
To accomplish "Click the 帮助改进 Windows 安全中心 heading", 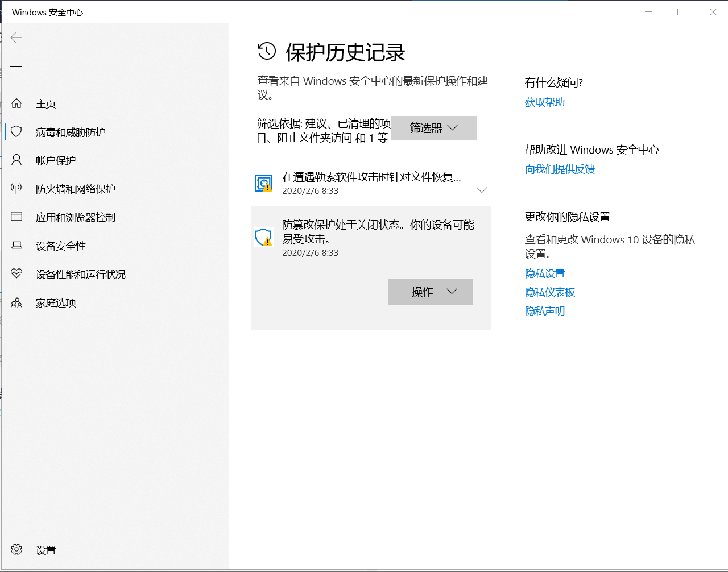I will (592, 150).
